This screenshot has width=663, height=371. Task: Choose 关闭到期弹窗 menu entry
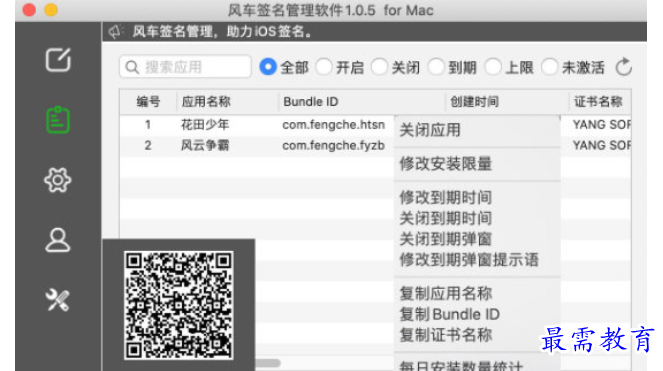coord(446,239)
